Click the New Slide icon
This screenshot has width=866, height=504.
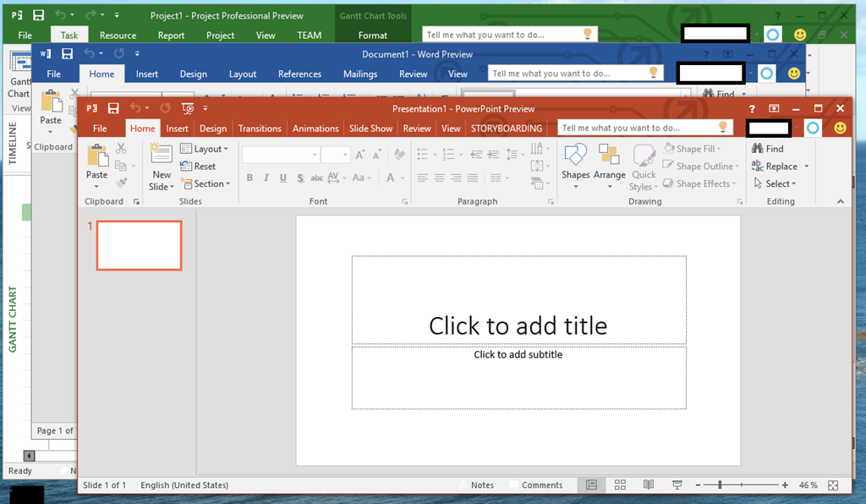point(162,155)
